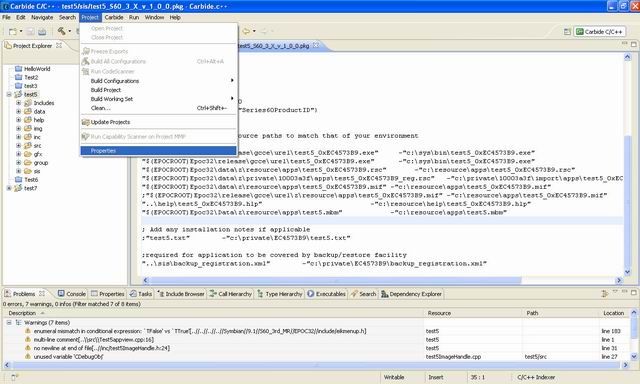Screen dimensions: 640x384
Task: Switch to the Type Hierarchy tab
Action: click(x=280, y=294)
